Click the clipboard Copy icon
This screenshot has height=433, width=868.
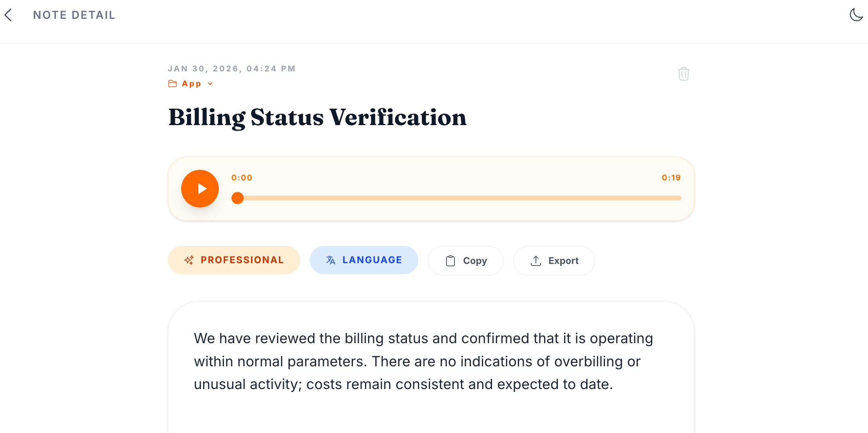[450, 261]
